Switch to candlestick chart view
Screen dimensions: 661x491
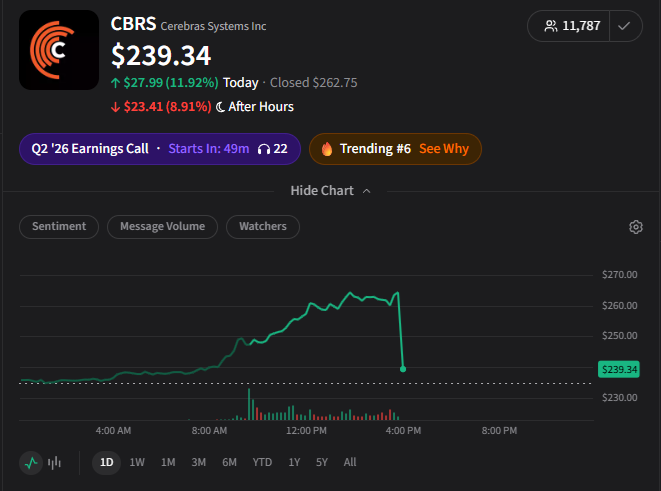pos(54,463)
